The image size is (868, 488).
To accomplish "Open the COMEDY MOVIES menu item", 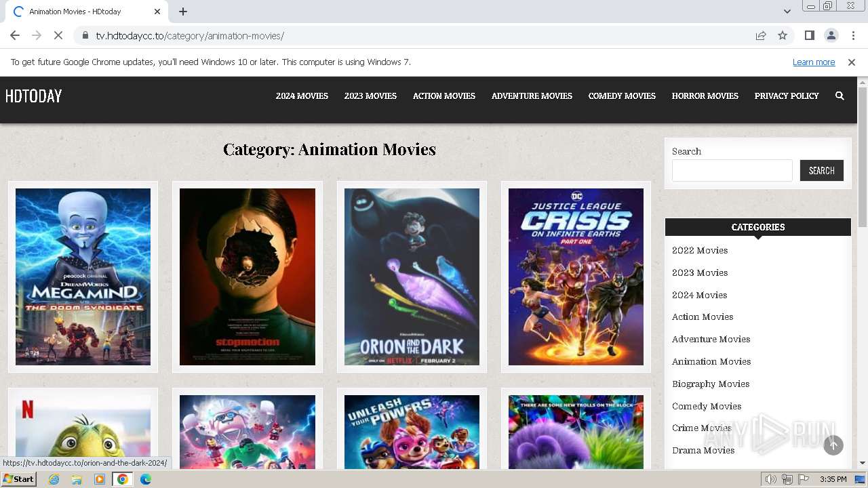I will tap(622, 96).
